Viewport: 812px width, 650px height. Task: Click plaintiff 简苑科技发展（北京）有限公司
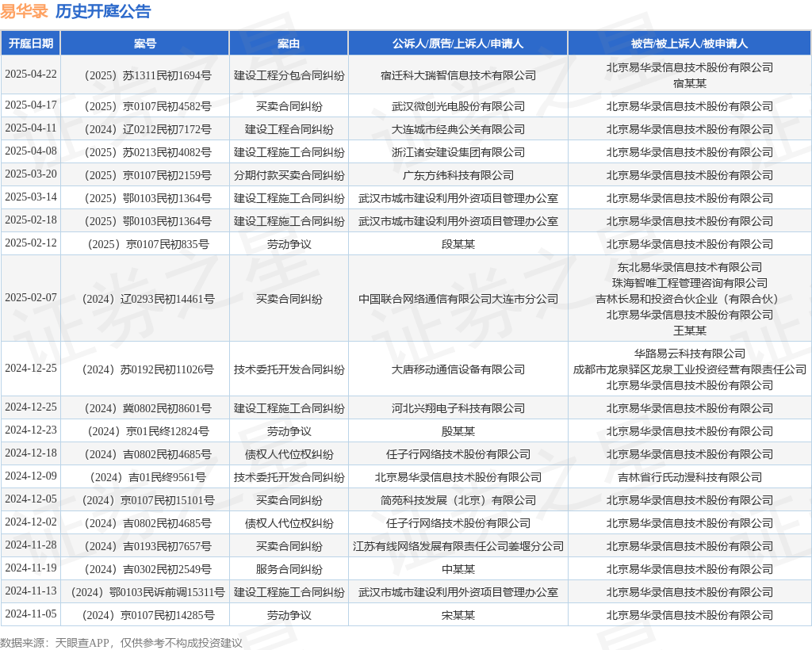[x=458, y=500]
